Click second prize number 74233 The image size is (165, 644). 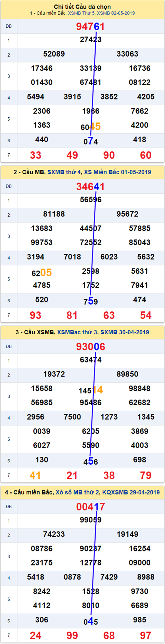(x=54, y=534)
